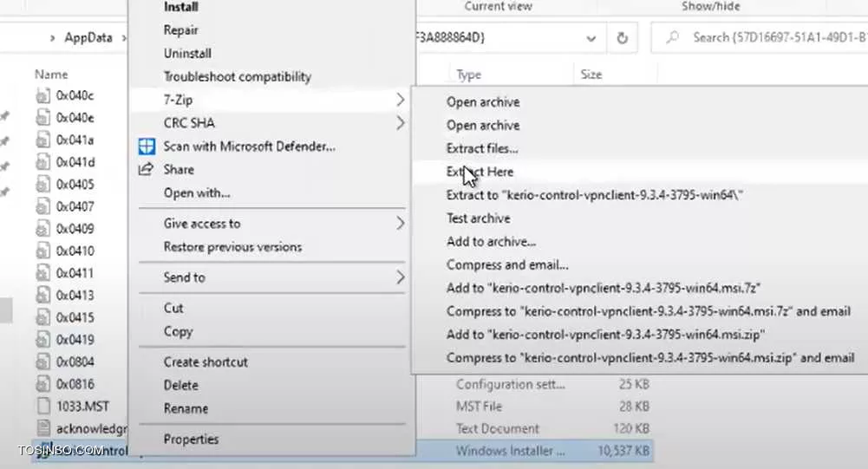Select the 0x0407 file icon

click(x=42, y=206)
